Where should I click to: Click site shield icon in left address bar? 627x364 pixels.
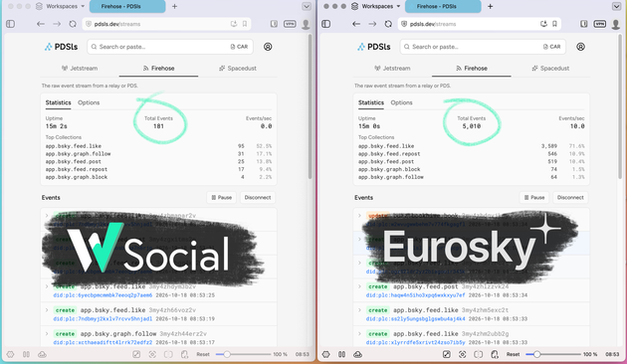pyautogui.click(x=89, y=24)
